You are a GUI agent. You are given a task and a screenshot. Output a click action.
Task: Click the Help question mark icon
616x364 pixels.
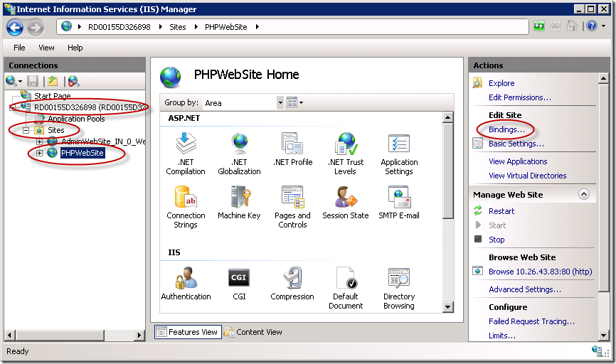(592, 26)
